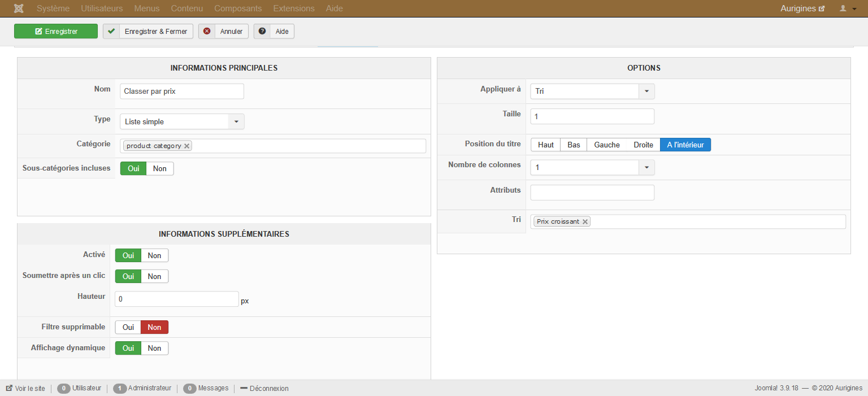The height and width of the screenshot is (396, 868).
Task: Click the Utilisateur count badge
Action: (64, 389)
